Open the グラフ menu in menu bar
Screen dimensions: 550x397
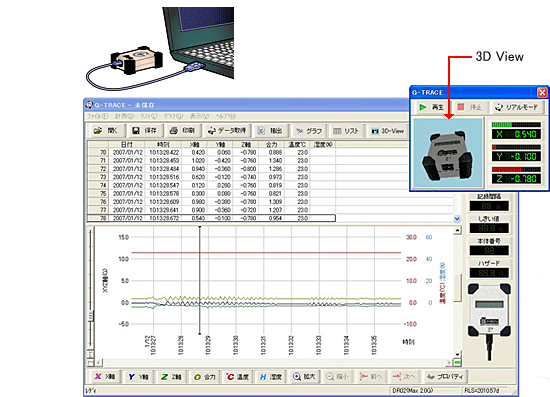coord(174,116)
